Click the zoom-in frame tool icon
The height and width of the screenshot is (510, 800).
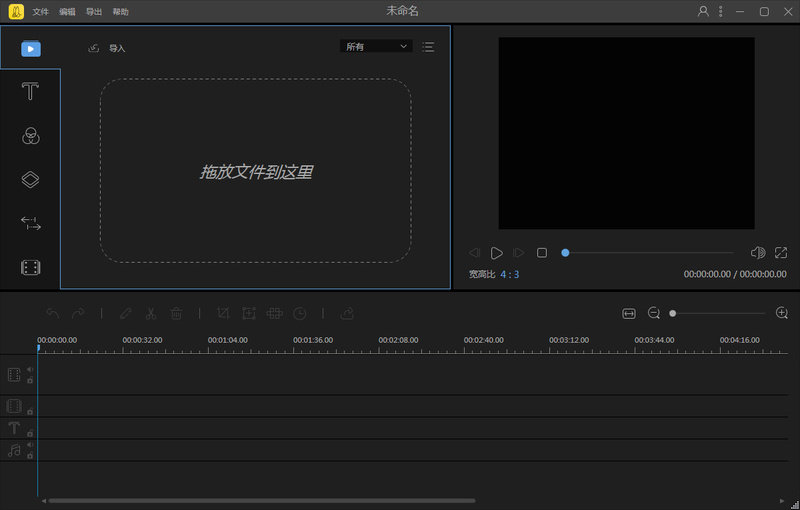click(x=248, y=313)
